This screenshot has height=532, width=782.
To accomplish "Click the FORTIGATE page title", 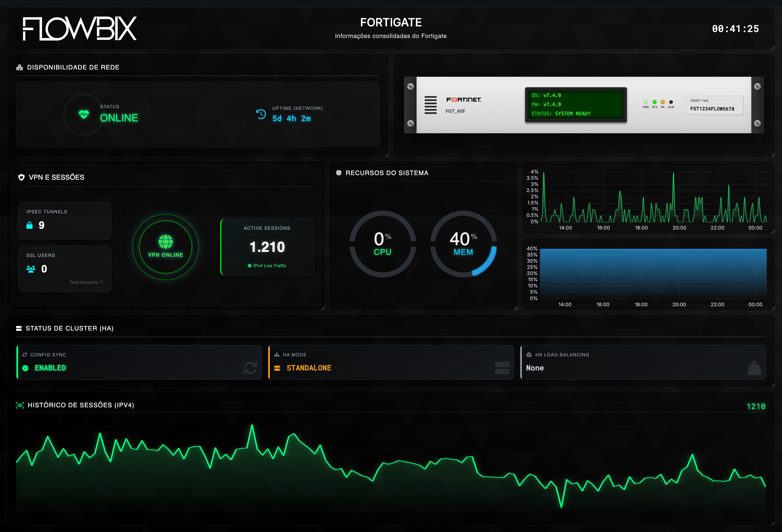I will 391,23.
